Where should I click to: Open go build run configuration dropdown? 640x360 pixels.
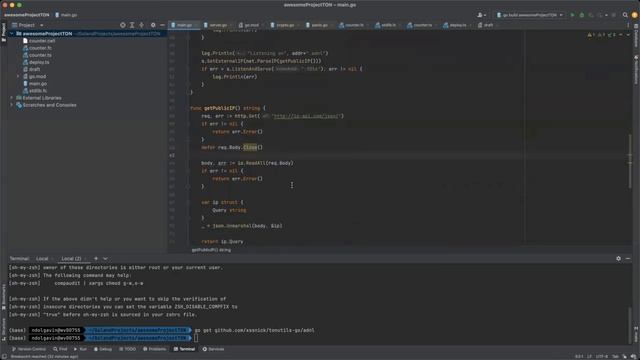click(x=530, y=15)
